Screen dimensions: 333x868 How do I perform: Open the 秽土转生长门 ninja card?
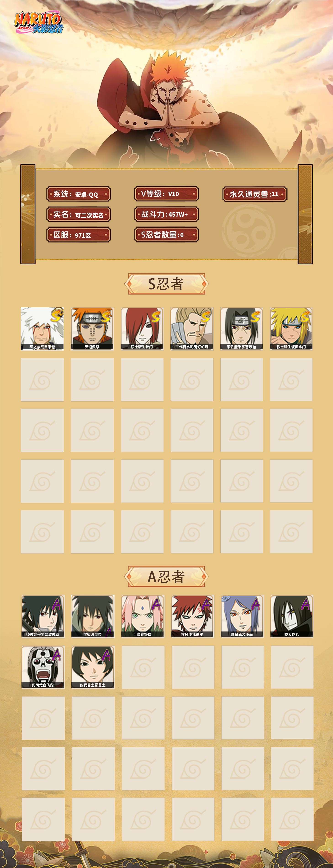tap(142, 329)
